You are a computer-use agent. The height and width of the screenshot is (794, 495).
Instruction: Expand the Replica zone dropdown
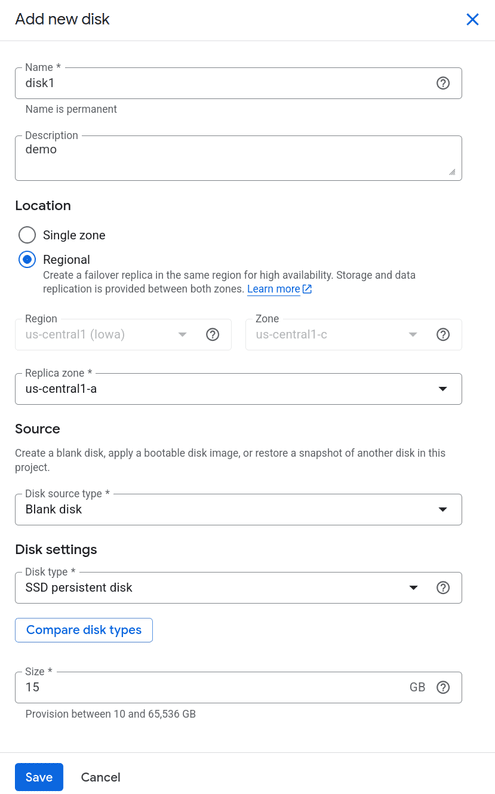pyautogui.click(x=238, y=389)
